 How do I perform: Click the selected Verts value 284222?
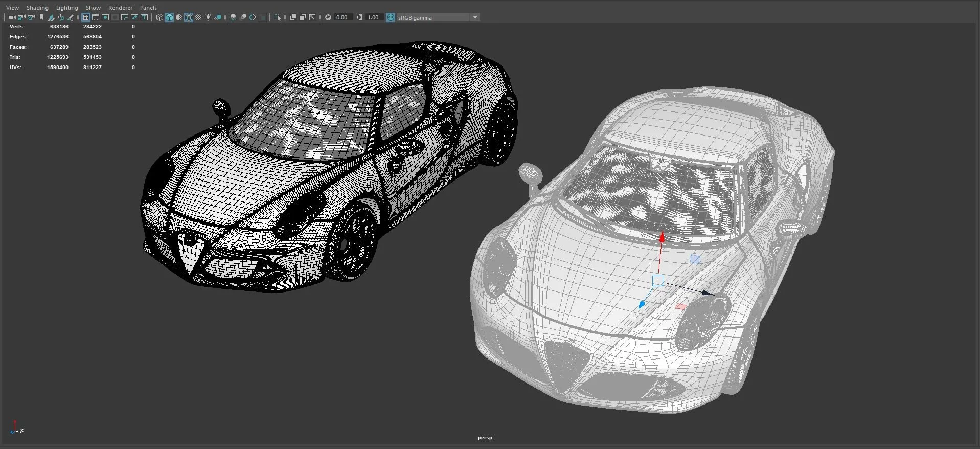[92, 27]
